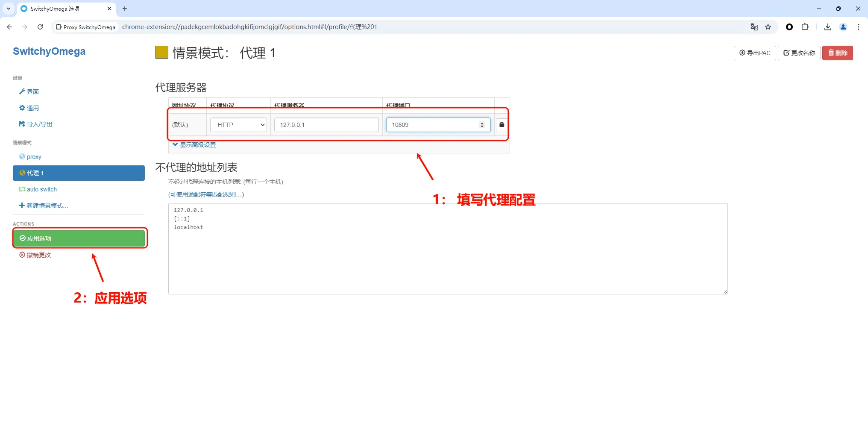Click the port field 10809
Image resolution: width=868 pixels, height=435 pixels.
click(438, 125)
